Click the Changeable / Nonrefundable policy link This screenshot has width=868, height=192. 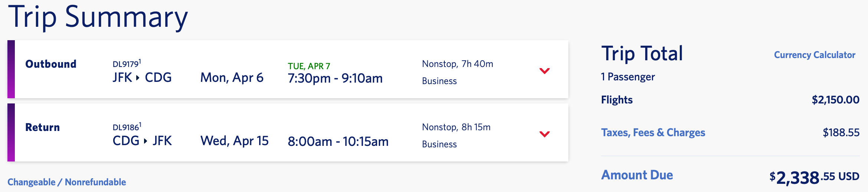point(67,182)
